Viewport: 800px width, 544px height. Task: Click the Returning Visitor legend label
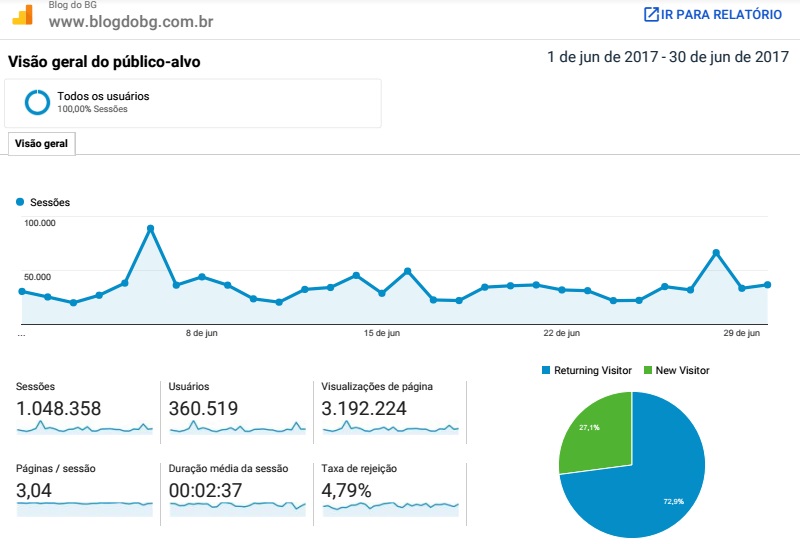[x=593, y=370]
